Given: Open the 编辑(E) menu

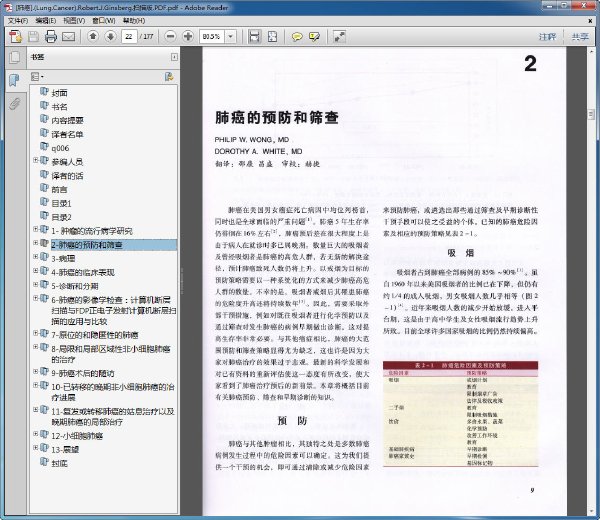Looking at the screenshot, I should 46,21.
